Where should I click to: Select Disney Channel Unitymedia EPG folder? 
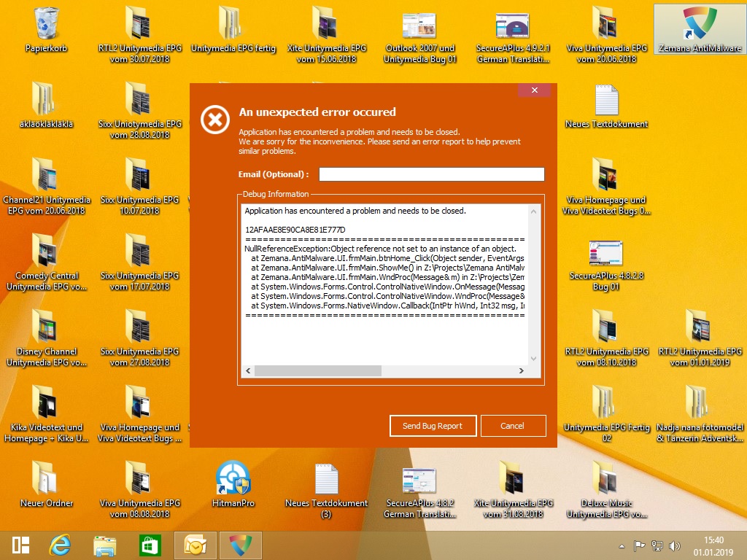coord(46,338)
